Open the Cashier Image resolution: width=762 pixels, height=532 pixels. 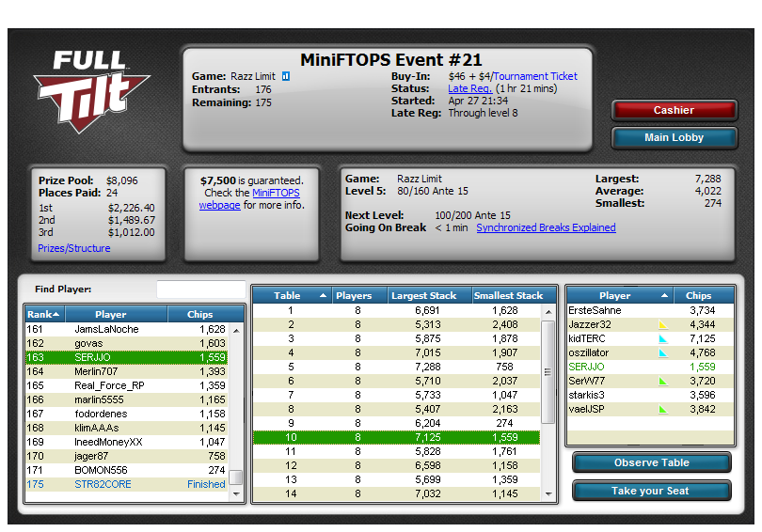[x=674, y=110]
